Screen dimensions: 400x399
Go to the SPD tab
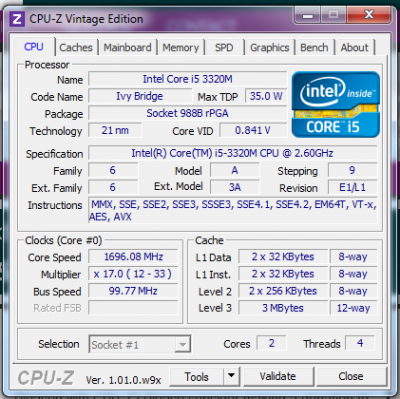click(224, 48)
